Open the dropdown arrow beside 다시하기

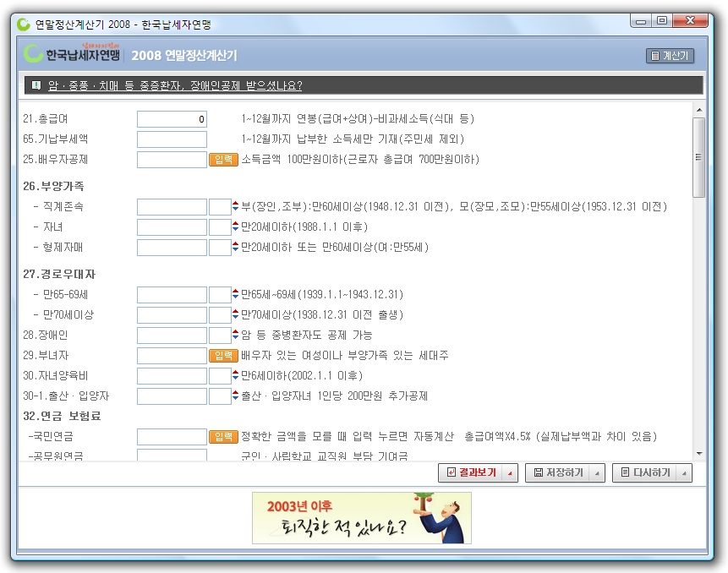point(684,473)
